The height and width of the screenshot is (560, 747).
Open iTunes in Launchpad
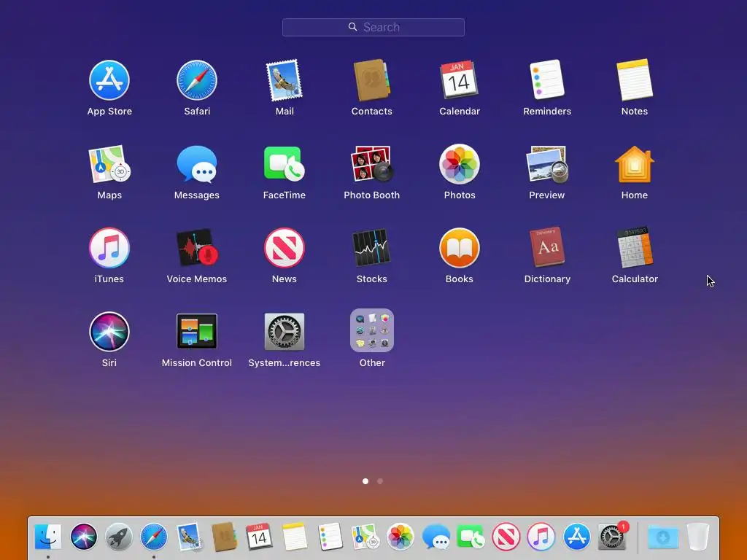[x=109, y=248]
